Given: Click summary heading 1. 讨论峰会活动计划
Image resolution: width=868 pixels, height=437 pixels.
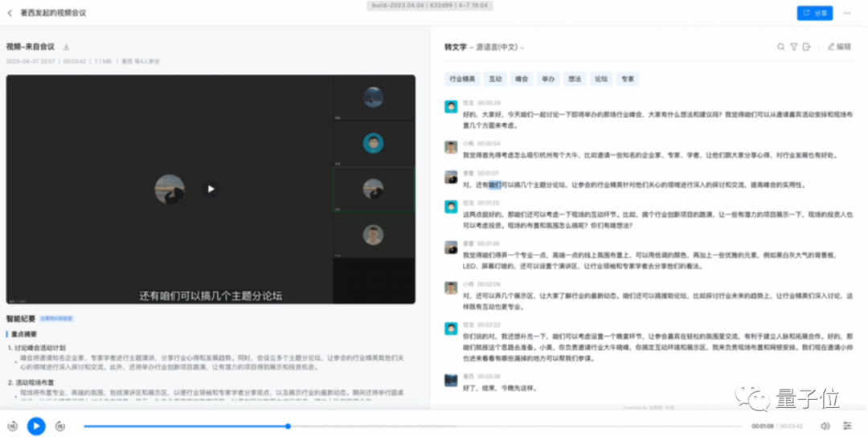Looking at the screenshot, I should pos(36,348).
